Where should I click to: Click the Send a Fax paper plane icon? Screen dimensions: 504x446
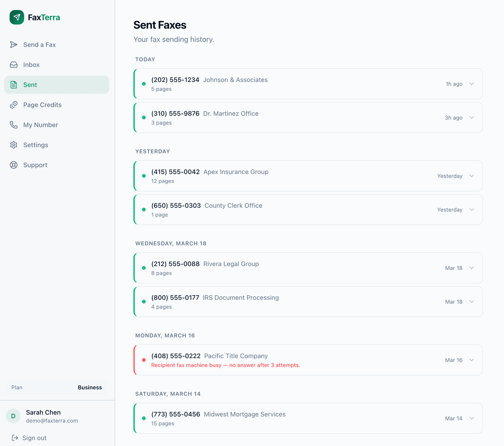(14, 45)
